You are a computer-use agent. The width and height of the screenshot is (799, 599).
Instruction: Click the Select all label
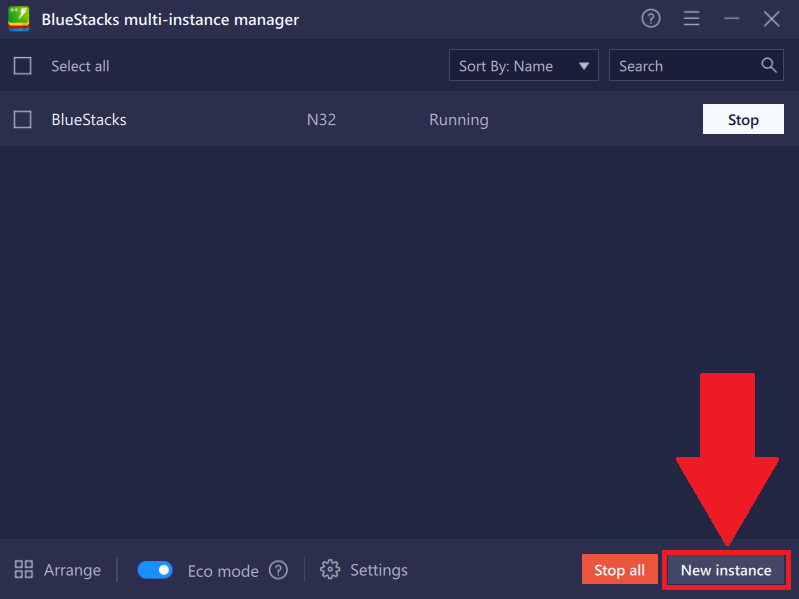point(80,66)
